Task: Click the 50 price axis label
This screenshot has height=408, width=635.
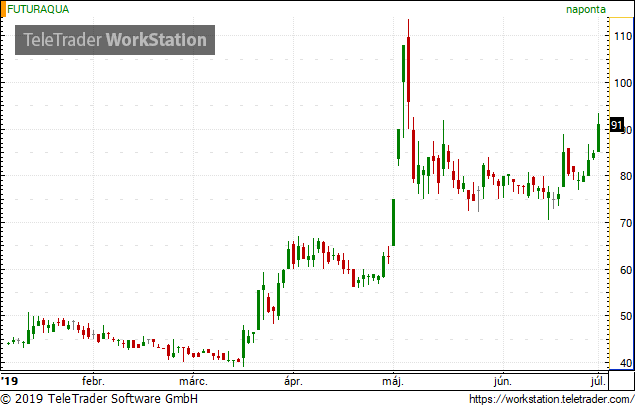Action: pos(626,316)
